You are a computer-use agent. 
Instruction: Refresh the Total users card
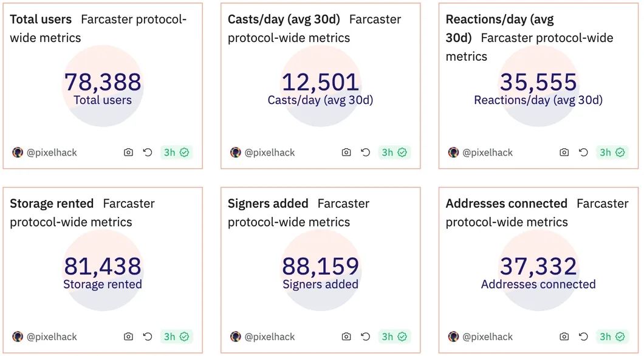tap(148, 152)
